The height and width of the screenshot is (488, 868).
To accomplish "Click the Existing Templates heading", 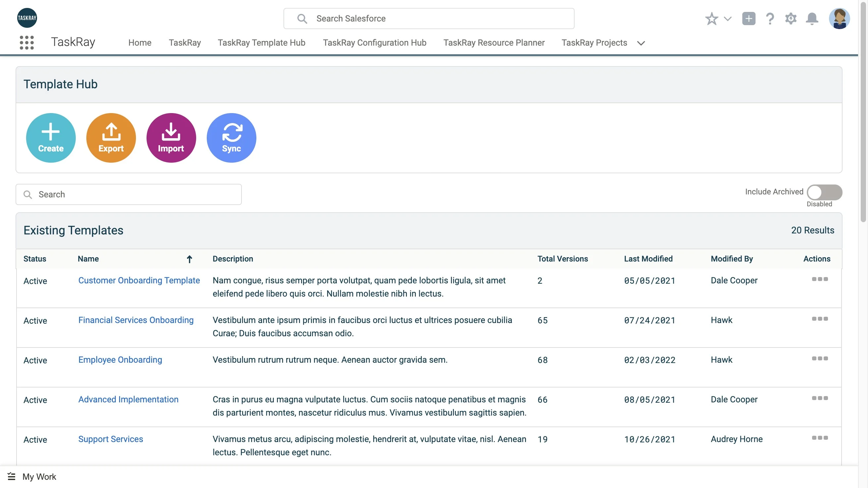I will 73,230.
